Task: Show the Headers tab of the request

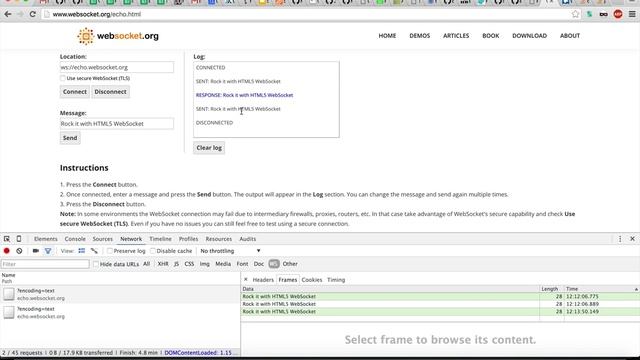Action: (x=263, y=280)
